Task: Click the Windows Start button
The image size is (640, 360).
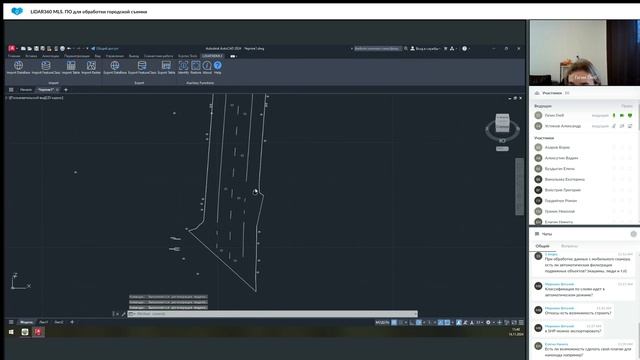Action: pos(11,332)
